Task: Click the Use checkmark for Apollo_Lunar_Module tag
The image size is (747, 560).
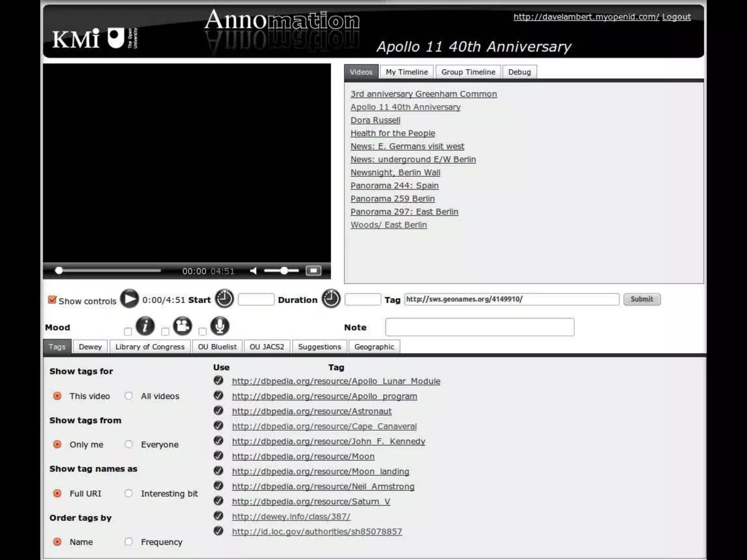Action: point(218,381)
